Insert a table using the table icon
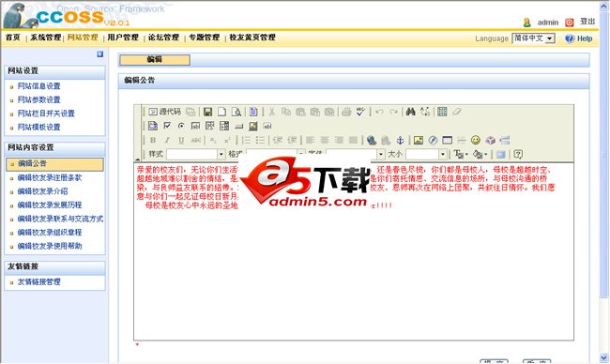 [447, 141]
